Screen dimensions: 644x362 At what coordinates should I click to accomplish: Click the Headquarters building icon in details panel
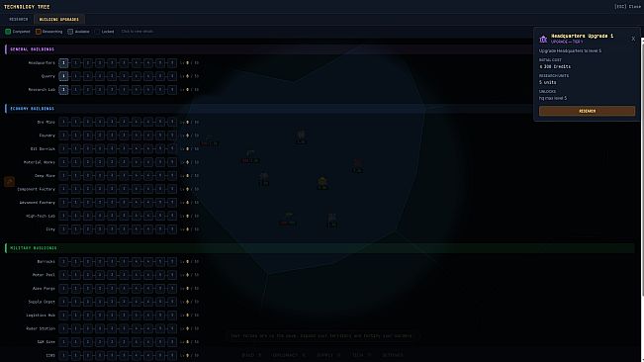click(x=543, y=39)
